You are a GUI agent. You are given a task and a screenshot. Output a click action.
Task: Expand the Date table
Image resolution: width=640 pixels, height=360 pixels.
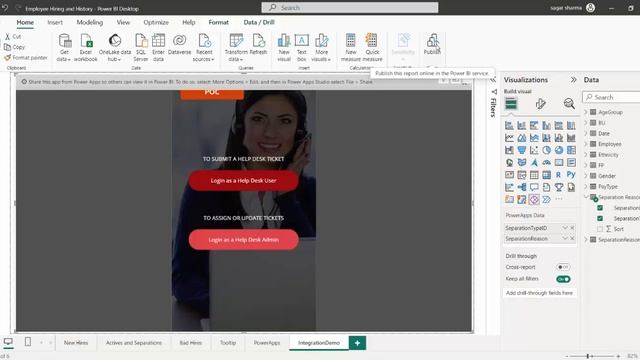pos(586,133)
